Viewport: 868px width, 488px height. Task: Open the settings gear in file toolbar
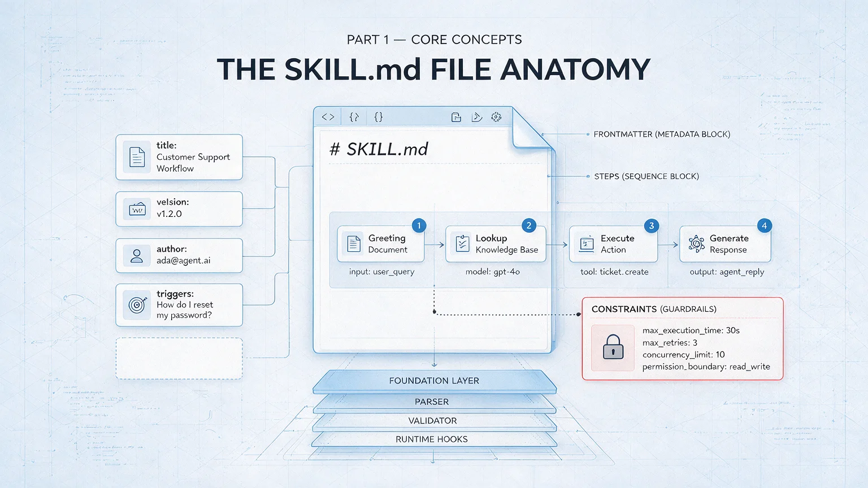click(x=496, y=117)
